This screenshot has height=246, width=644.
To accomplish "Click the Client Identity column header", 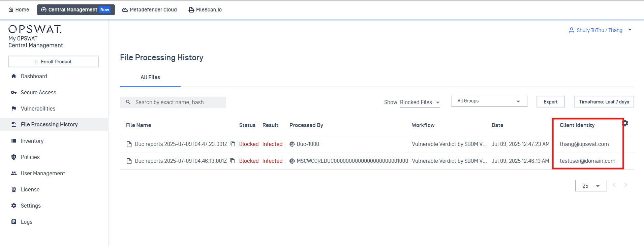I will pyautogui.click(x=577, y=125).
